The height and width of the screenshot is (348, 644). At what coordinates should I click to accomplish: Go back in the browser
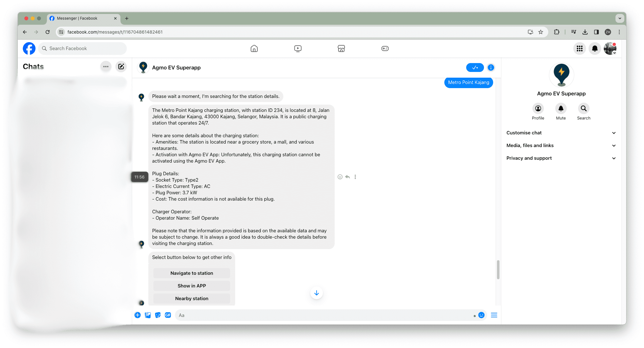click(25, 32)
